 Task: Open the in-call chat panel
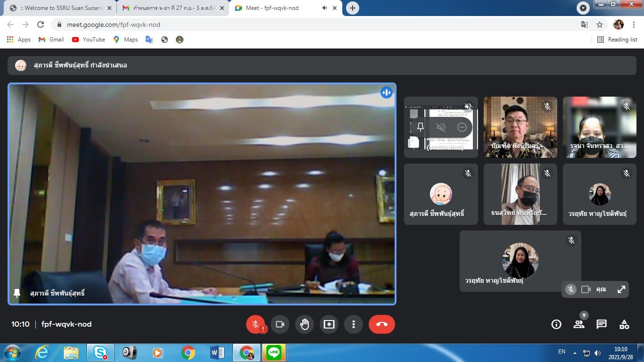[602, 324]
